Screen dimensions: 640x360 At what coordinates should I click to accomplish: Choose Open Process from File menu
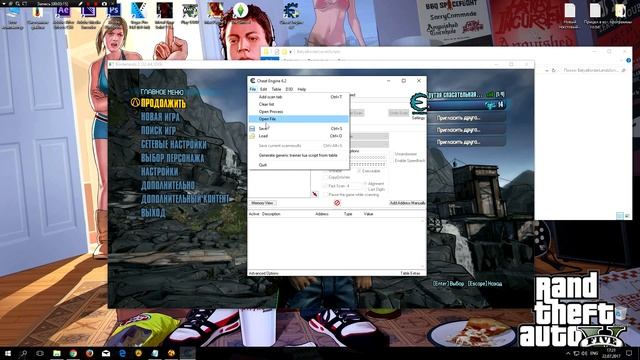299,111
